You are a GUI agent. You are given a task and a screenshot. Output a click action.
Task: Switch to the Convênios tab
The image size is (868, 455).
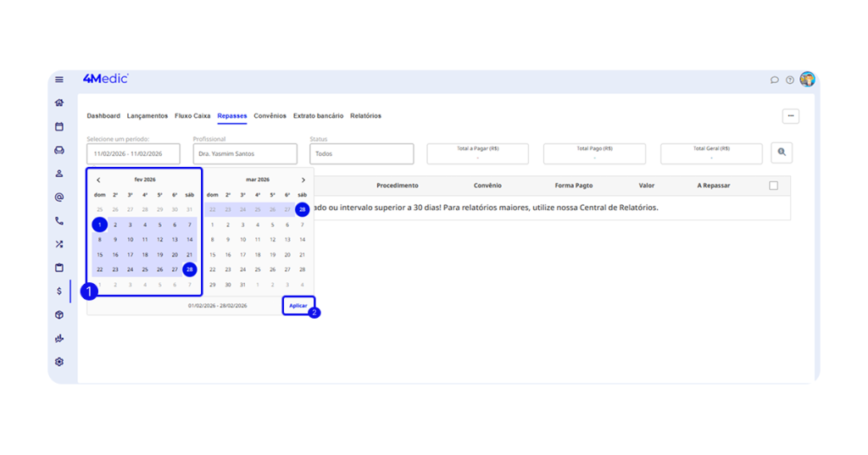(270, 116)
